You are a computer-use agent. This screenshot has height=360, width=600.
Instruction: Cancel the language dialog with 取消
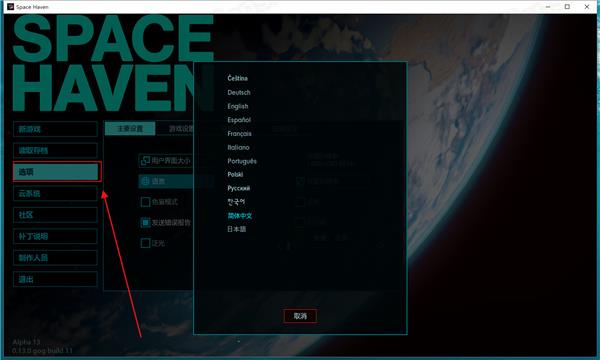[x=300, y=316]
